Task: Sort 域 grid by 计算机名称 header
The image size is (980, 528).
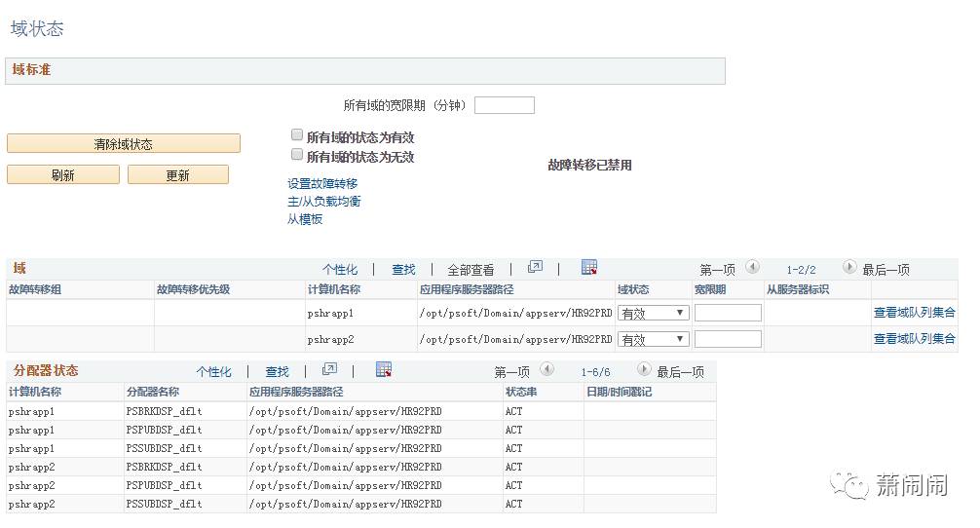Action: coord(334,289)
